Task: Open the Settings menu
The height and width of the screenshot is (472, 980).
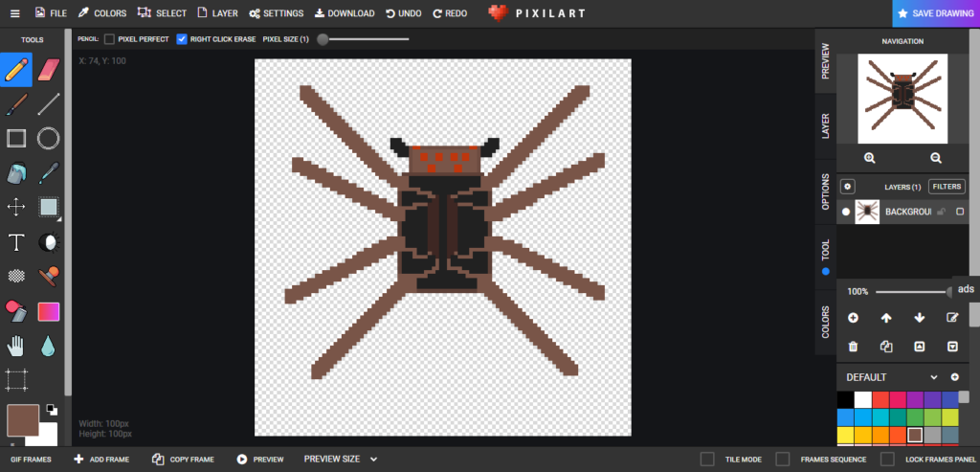Action: [x=276, y=13]
